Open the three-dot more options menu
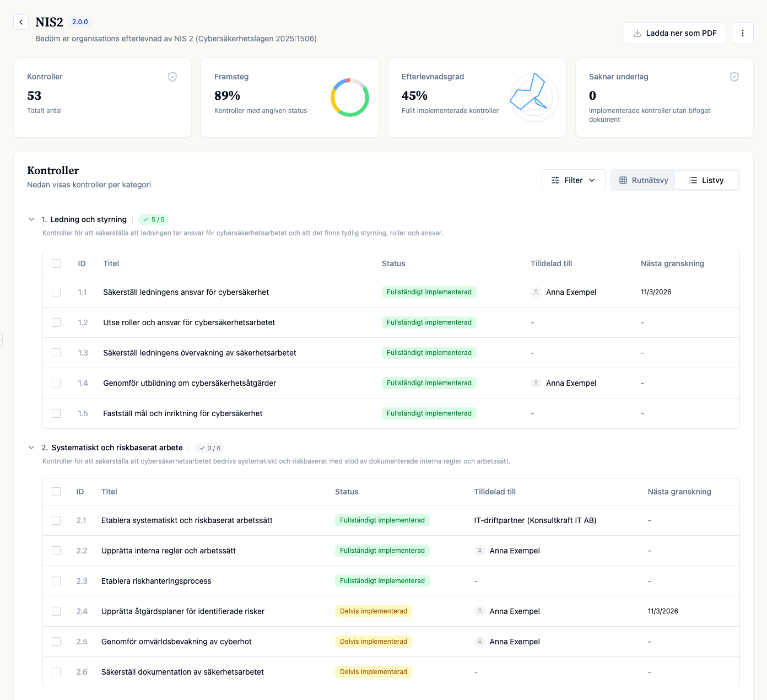 (x=743, y=33)
